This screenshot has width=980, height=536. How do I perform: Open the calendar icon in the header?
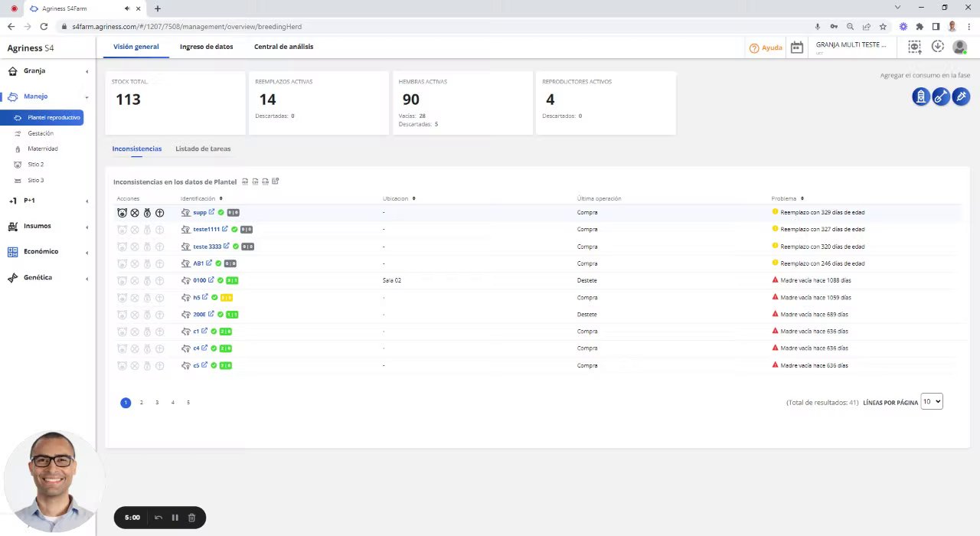[796, 47]
